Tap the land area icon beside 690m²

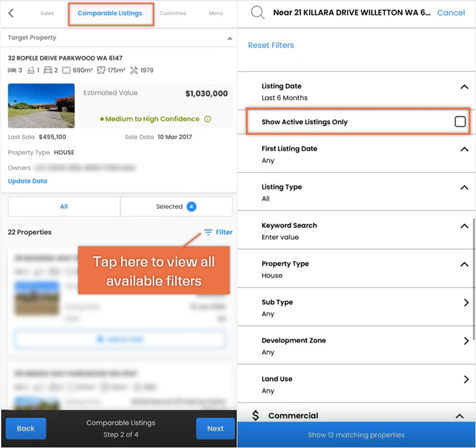(66, 70)
